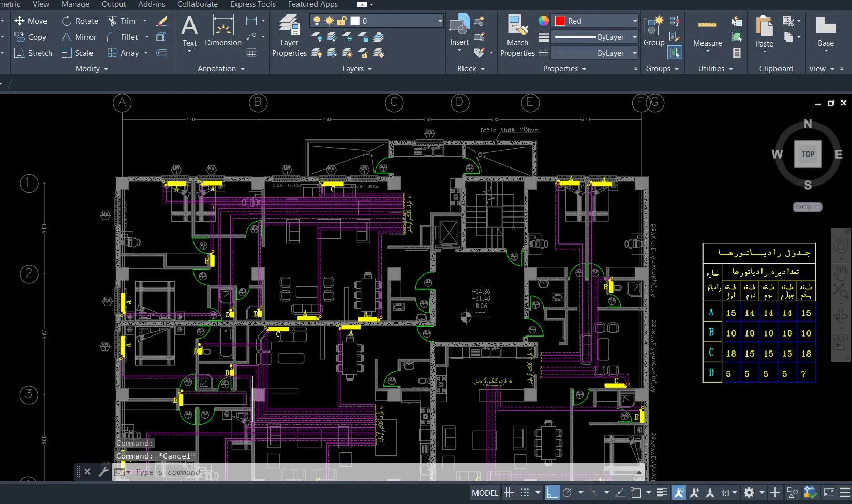
Task: Toggle lineweight display in status bar
Action: click(x=662, y=493)
